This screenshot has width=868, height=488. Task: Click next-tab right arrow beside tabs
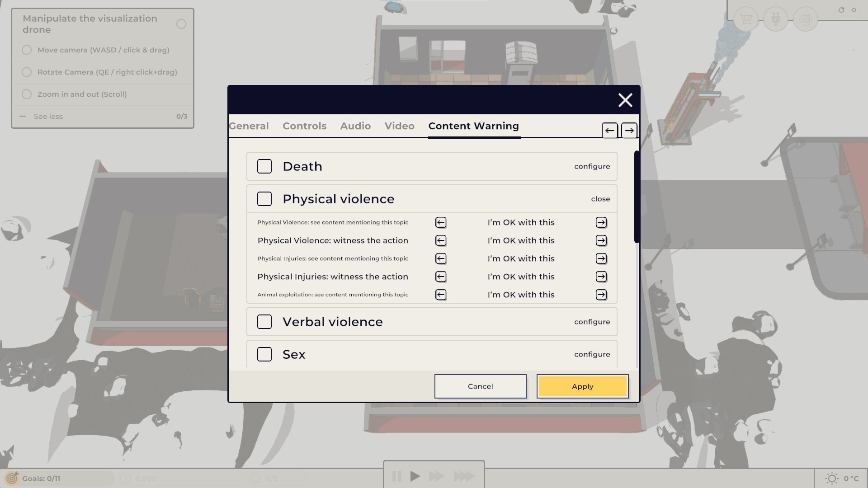pos(629,131)
